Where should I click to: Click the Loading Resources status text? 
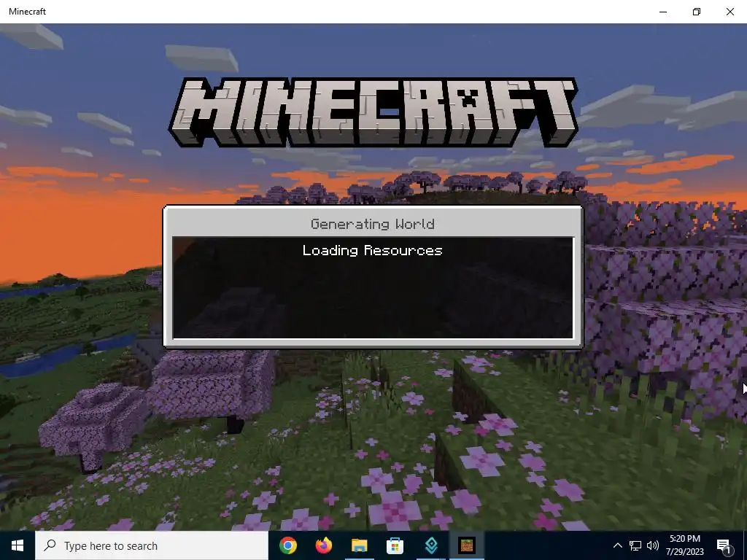point(373,251)
